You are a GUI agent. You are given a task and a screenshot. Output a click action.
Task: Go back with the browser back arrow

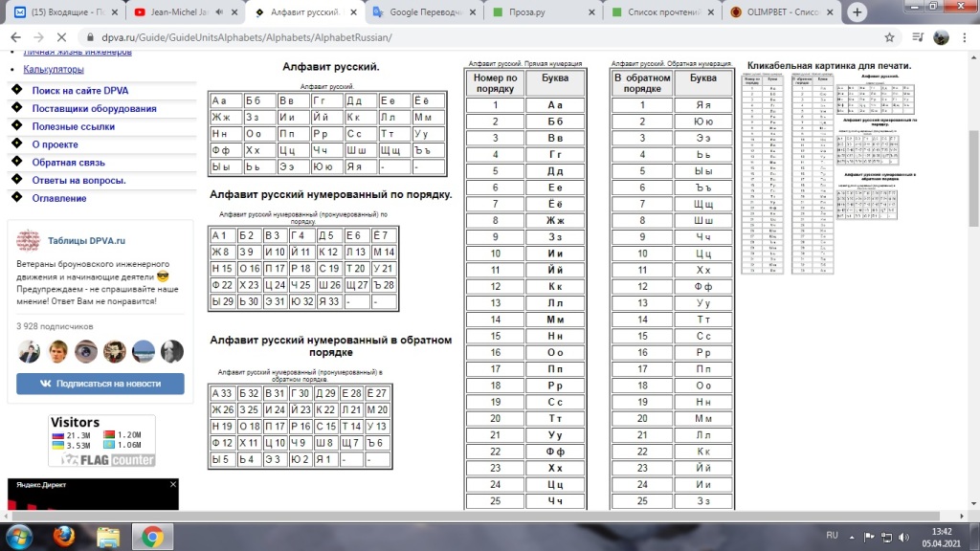(x=15, y=37)
